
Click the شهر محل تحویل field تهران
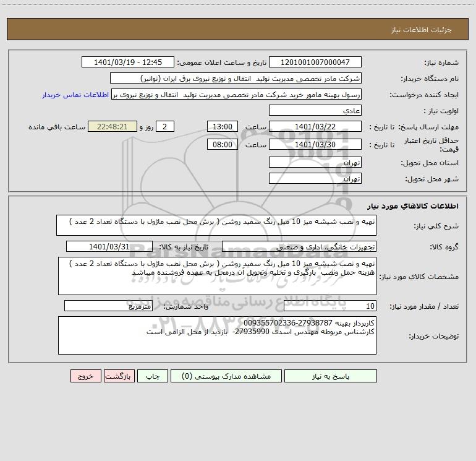pos(315,178)
